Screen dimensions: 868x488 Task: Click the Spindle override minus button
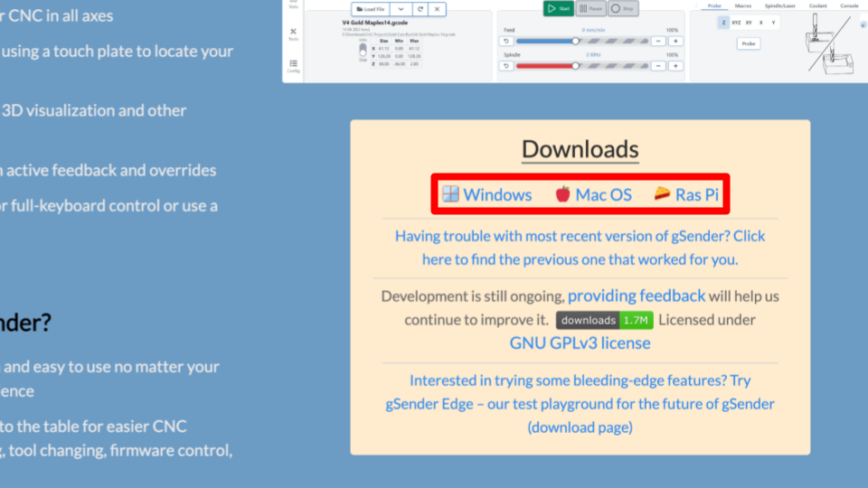(x=658, y=66)
